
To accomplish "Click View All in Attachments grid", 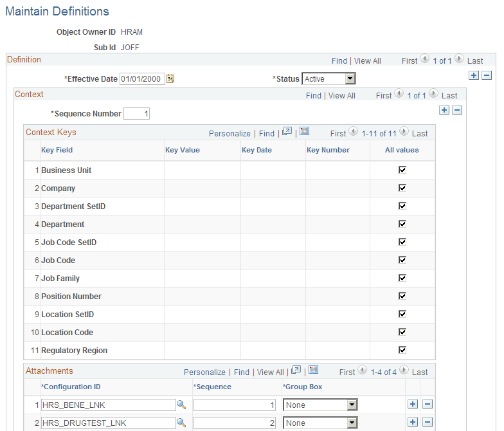I will (x=270, y=372).
